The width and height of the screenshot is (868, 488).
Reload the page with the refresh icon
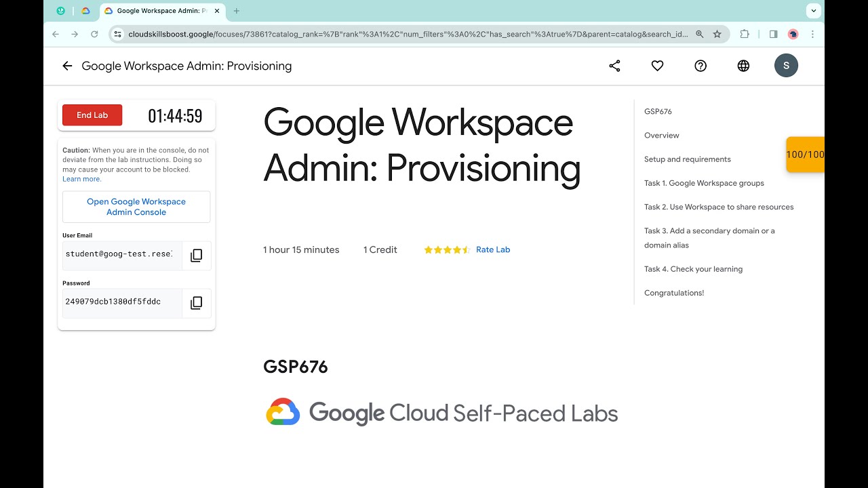[x=94, y=34]
